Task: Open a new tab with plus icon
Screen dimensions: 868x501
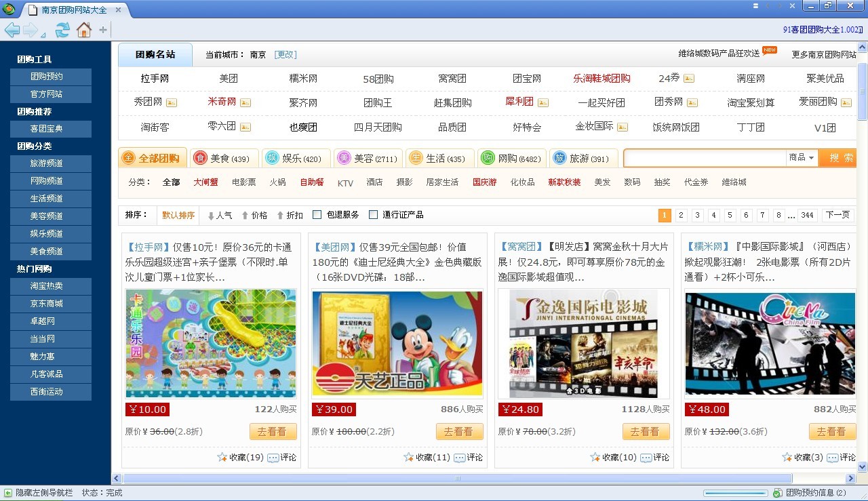Action: (x=103, y=30)
